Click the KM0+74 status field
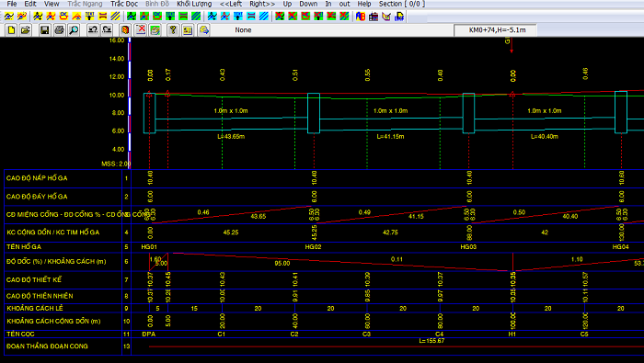644x363 pixels. tap(495, 30)
